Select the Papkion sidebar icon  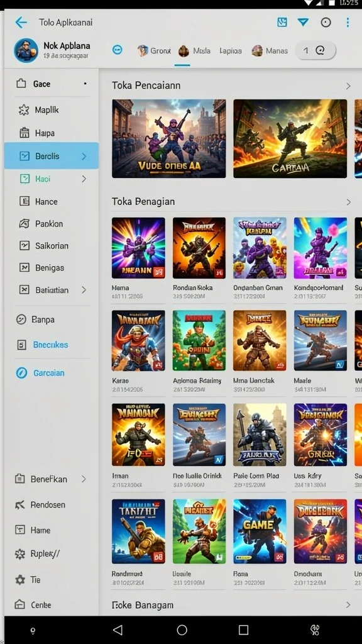[x=25, y=224]
